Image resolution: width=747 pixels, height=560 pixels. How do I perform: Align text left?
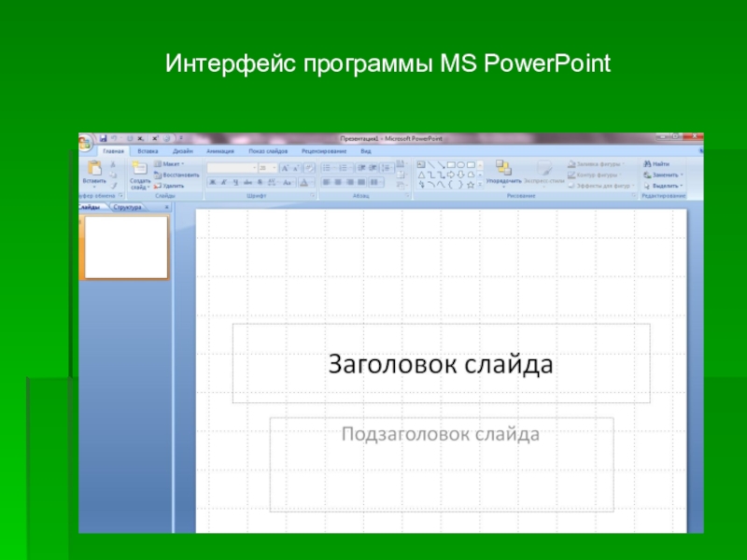pyautogui.click(x=326, y=182)
